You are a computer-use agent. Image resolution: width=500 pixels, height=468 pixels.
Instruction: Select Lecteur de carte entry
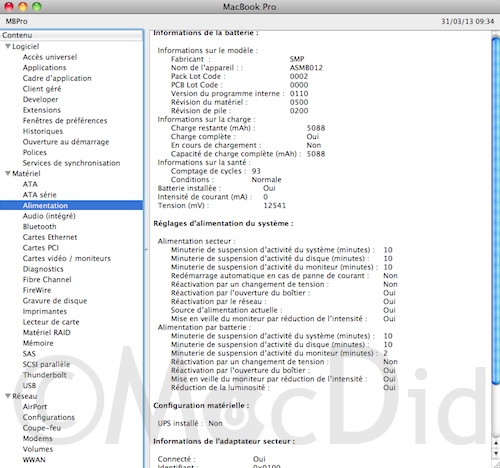(x=51, y=322)
